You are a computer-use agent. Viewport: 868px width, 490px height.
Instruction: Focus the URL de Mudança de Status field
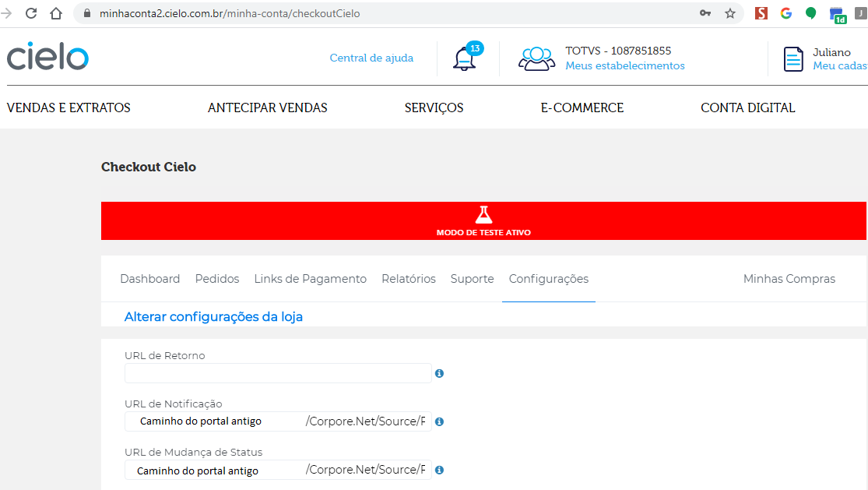point(278,470)
